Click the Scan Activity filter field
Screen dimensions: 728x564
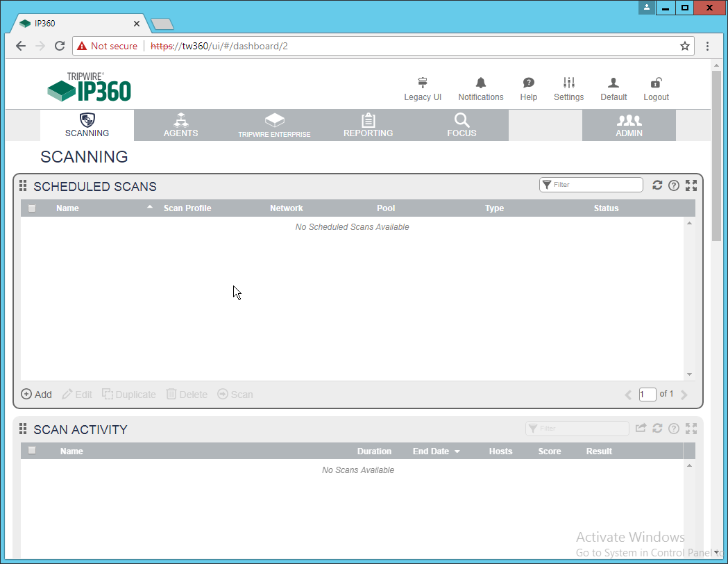[x=577, y=429]
